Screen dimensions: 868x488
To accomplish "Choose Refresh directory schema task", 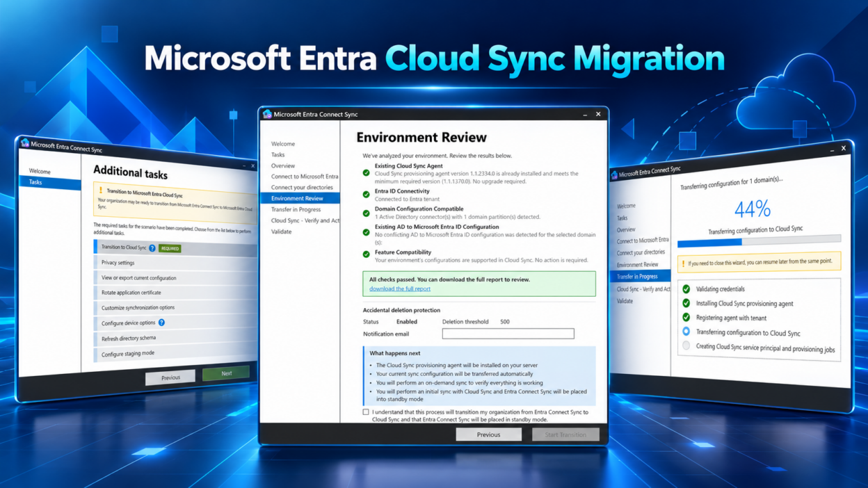I will click(175, 338).
